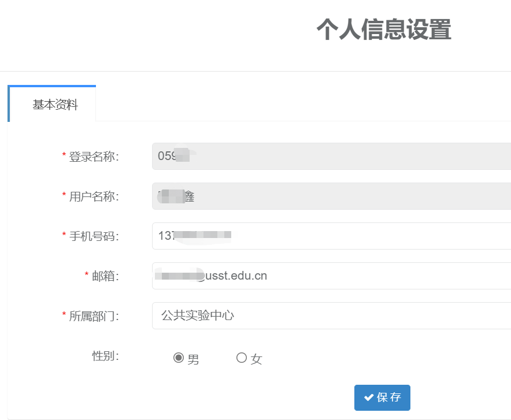The width and height of the screenshot is (511, 420).
Task: Click the checkmark icon in the save button
Action: click(x=368, y=397)
